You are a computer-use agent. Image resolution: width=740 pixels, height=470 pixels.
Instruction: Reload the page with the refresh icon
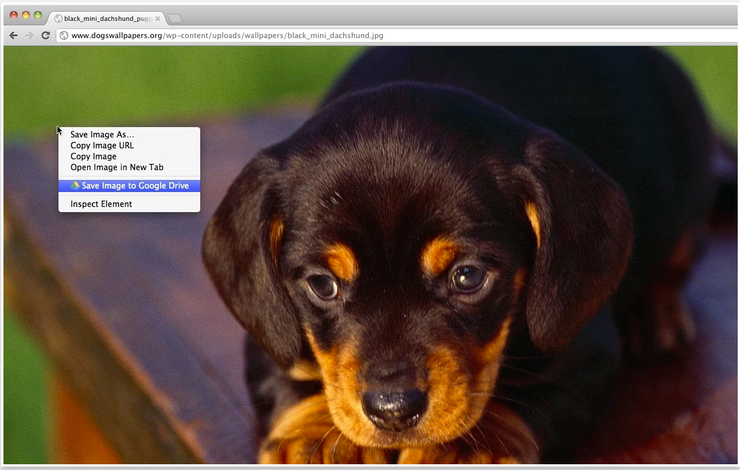point(45,35)
